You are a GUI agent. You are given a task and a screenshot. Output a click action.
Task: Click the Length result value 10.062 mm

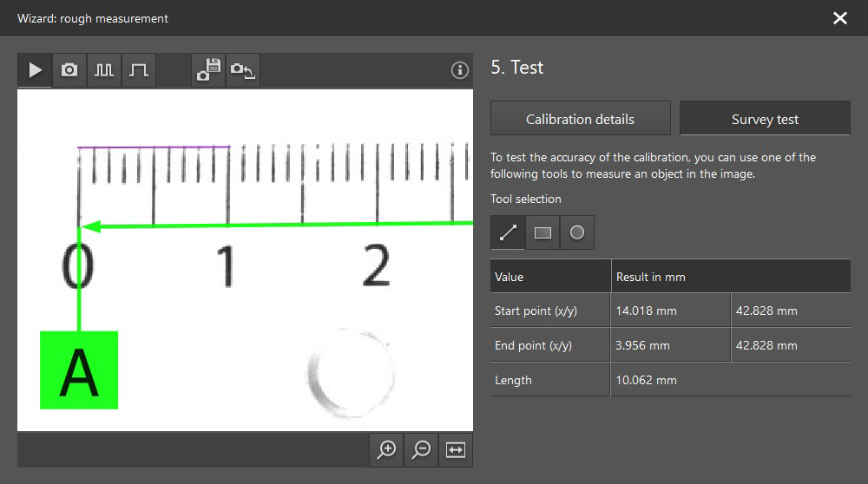pos(647,380)
